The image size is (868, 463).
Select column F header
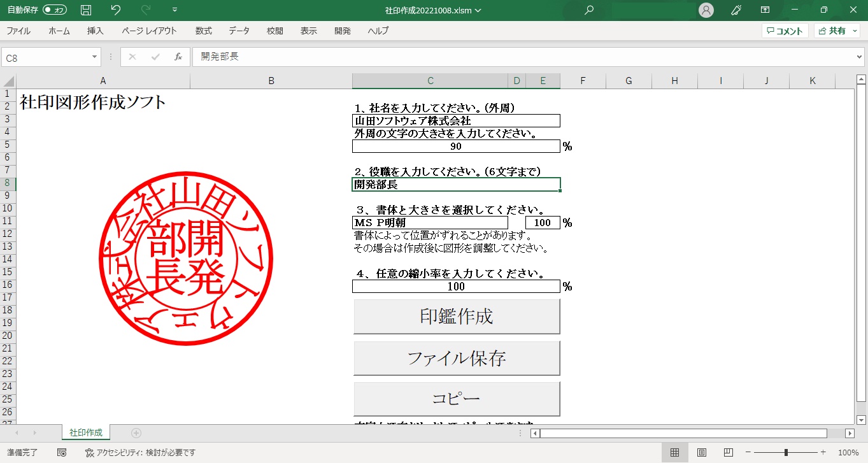click(583, 81)
